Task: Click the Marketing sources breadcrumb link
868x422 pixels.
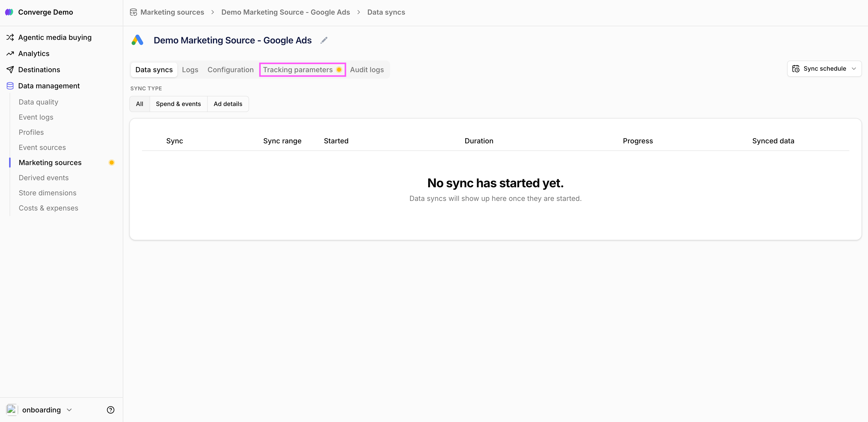Action: tap(172, 12)
